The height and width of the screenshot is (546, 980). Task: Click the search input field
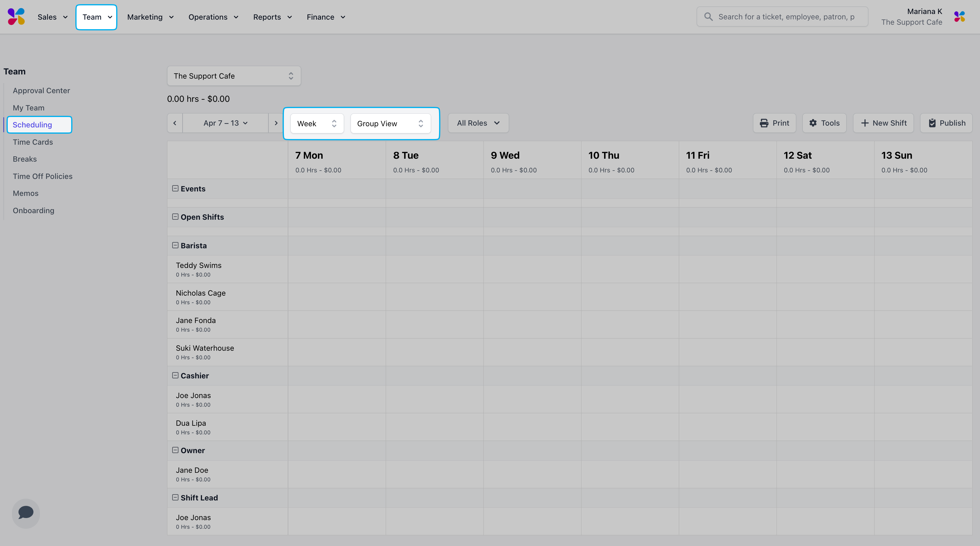(786, 17)
